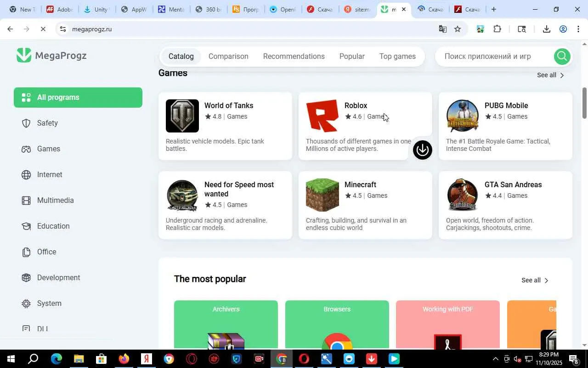The width and height of the screenshot is (588, 368).
Task: Open Windows Start menu
Action: [x=10, y=359]
